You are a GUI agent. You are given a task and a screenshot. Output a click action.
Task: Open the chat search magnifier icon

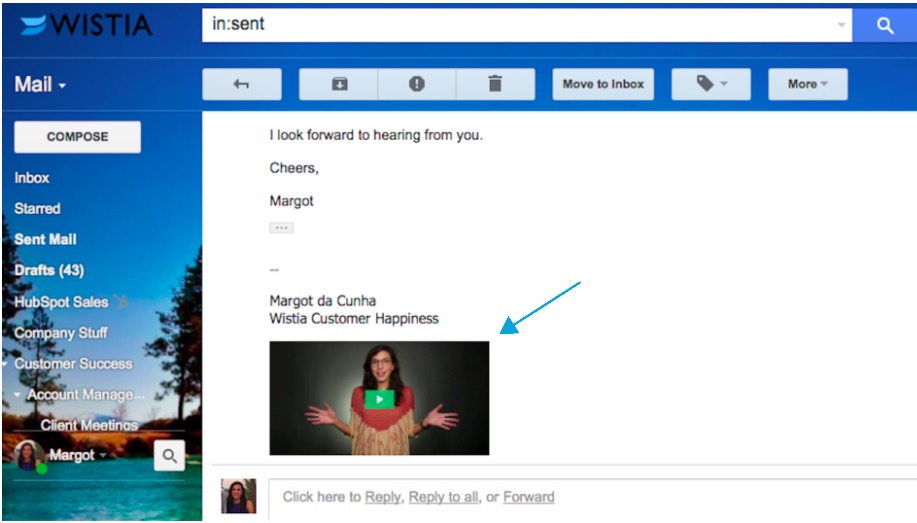pyautogui.click(x=170, y=456)
